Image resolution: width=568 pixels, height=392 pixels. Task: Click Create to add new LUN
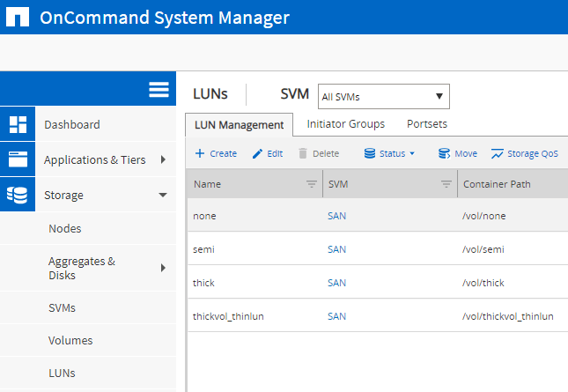[x=216, y=153]
